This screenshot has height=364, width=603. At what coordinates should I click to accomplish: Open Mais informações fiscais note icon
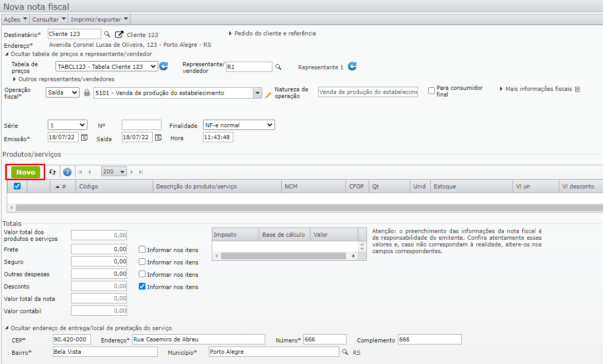click(x=577, y=89)
